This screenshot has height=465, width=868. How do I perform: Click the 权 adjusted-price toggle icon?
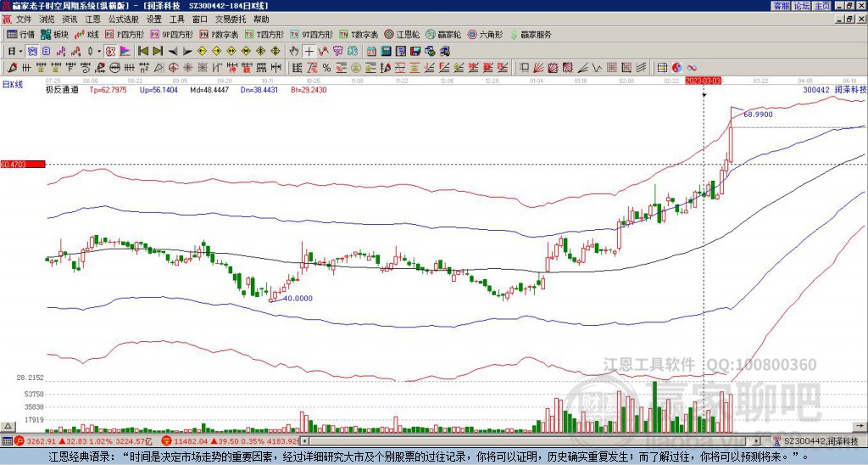click(110, 52)
